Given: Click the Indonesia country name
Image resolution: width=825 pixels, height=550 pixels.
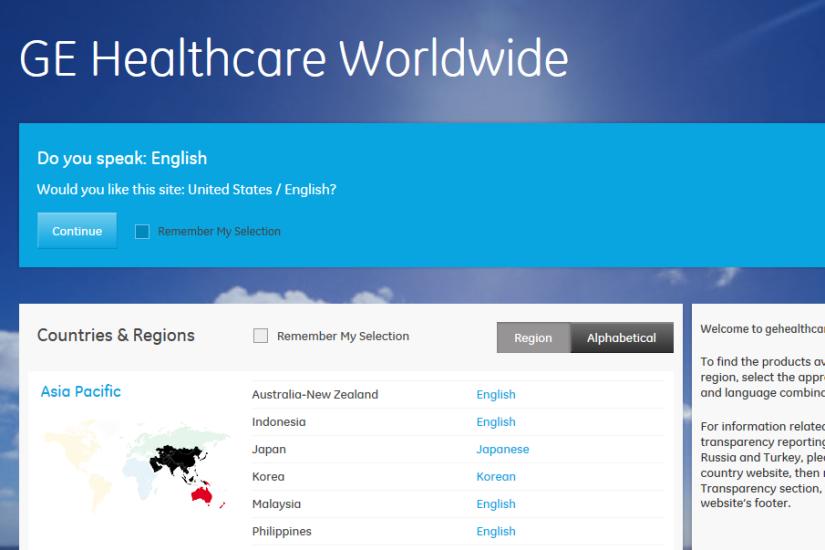Looking at the screenshot, I should pos(278,422).
